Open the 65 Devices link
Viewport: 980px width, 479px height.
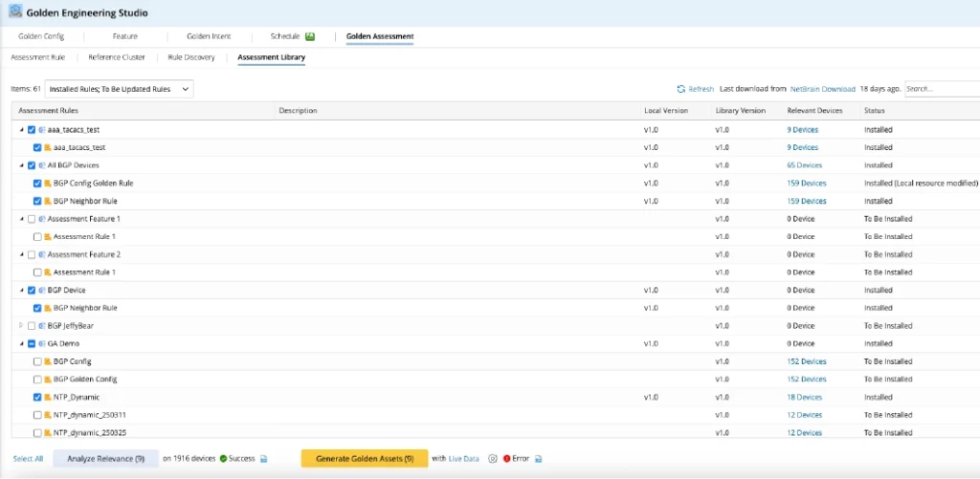coord(804,165)
